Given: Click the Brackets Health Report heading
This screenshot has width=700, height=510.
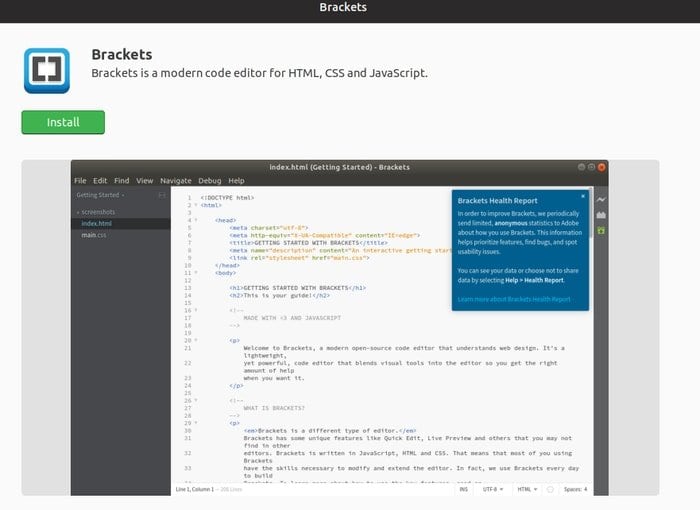Looking at the screenshot, I should [497, 201].
